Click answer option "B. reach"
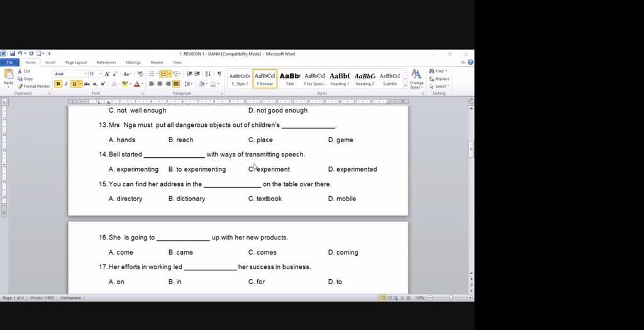Viewport: 644px width, 330px height. pyautogui.click(x=180, y=140)
